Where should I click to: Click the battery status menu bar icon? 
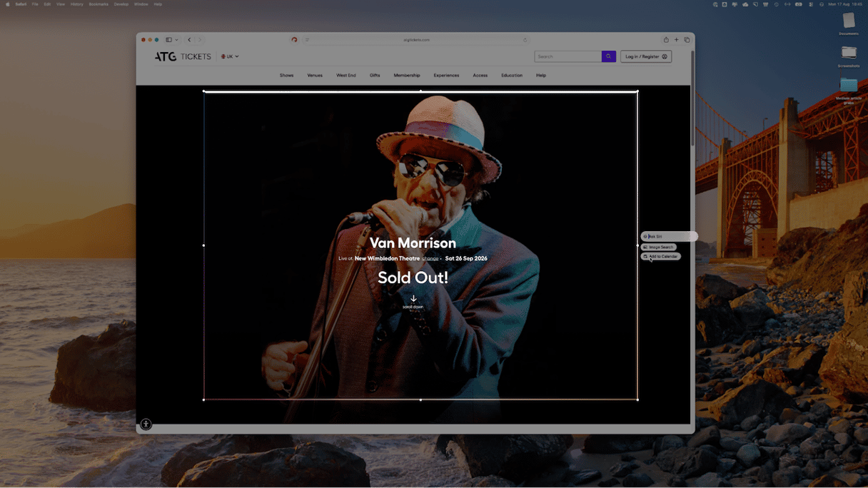coord(799,4)
